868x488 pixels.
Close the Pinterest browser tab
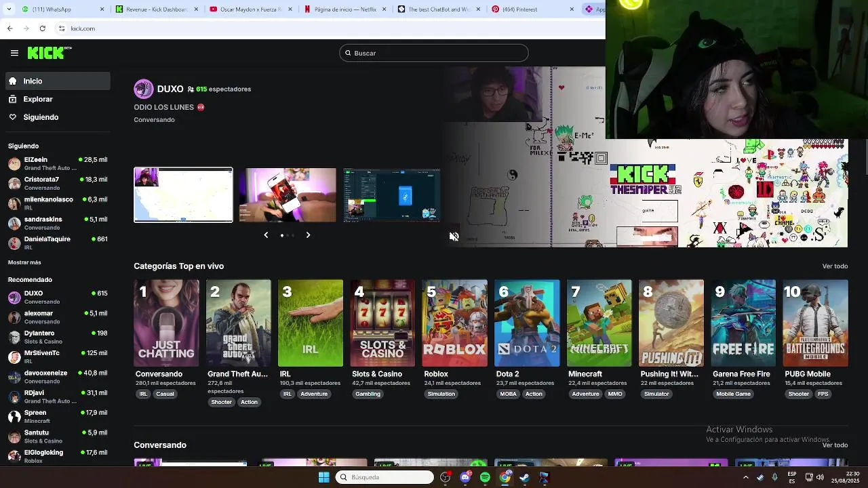(572, 9)
